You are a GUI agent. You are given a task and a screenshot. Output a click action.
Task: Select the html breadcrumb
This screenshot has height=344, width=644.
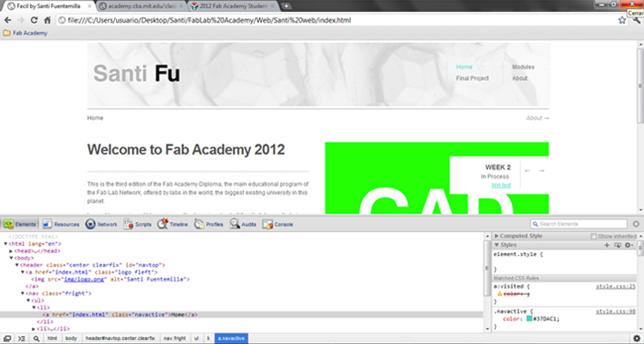point(52,338)
